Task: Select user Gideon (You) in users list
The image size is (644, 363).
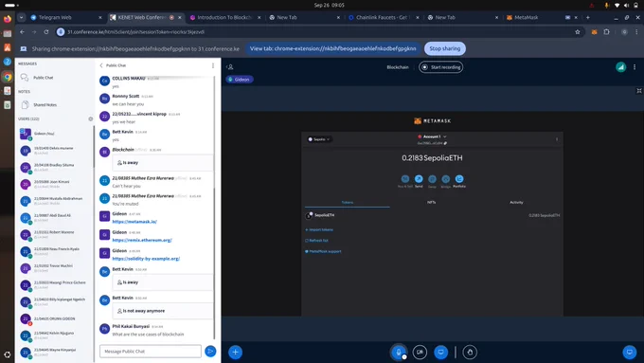Action: (56, 134)
